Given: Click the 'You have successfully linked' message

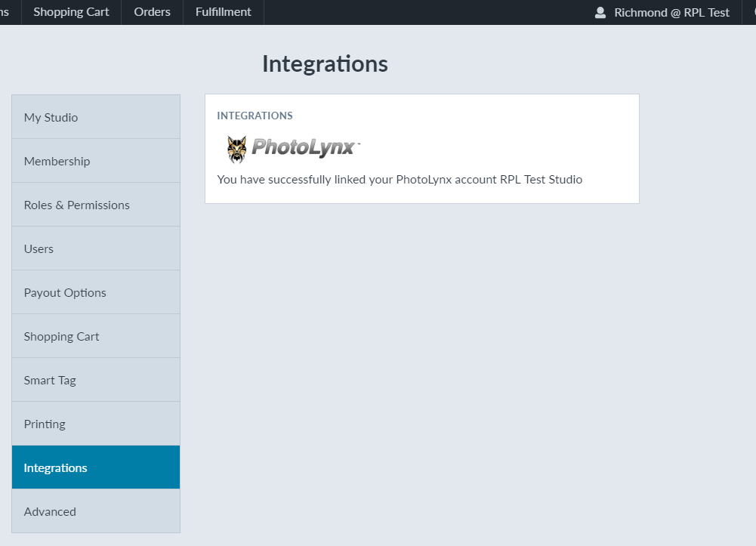Looking at the screenshot, I should (400, 180).
